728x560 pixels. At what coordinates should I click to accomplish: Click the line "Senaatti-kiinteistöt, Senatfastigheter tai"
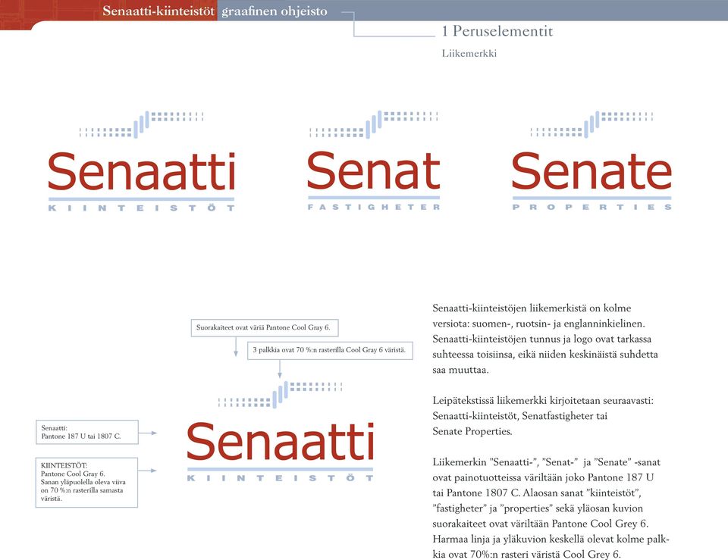pos(520,416)
